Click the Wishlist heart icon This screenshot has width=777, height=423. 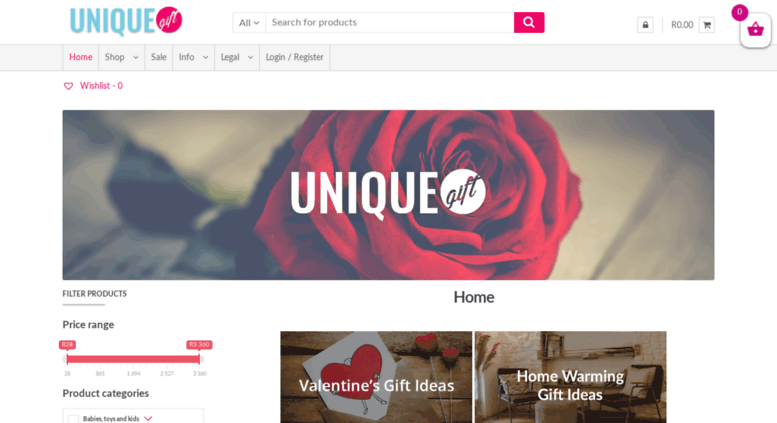click(x=68, y=86)
